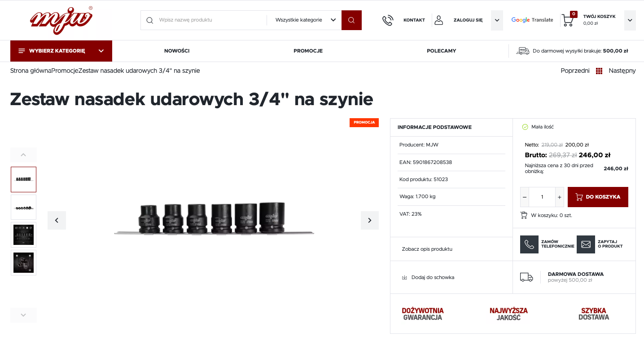Open the Nowości menu item
Image resolution: width=644 pixels, height=346 pixels.
coord(177,51)
